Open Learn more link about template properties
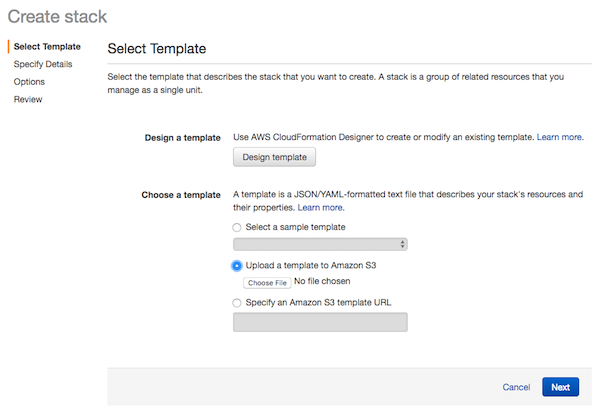Screen dimensions: 600x413 click(x=321, y=207)
